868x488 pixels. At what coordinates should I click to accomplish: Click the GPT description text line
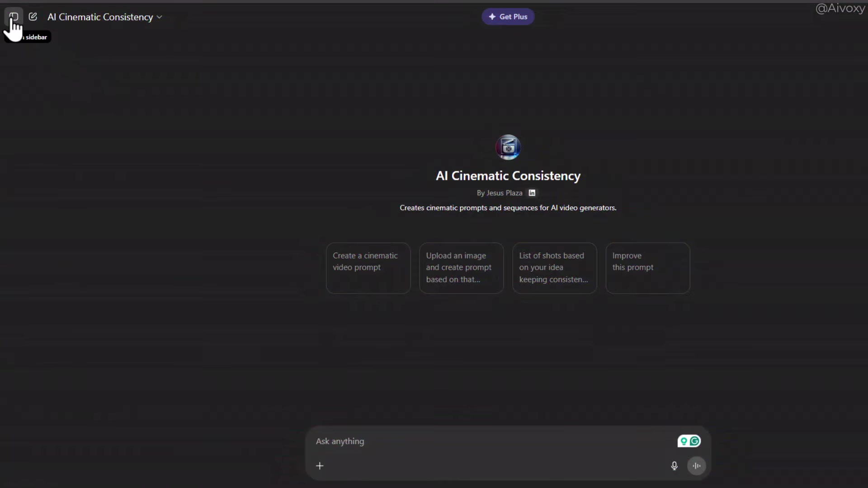click(508, 208)
